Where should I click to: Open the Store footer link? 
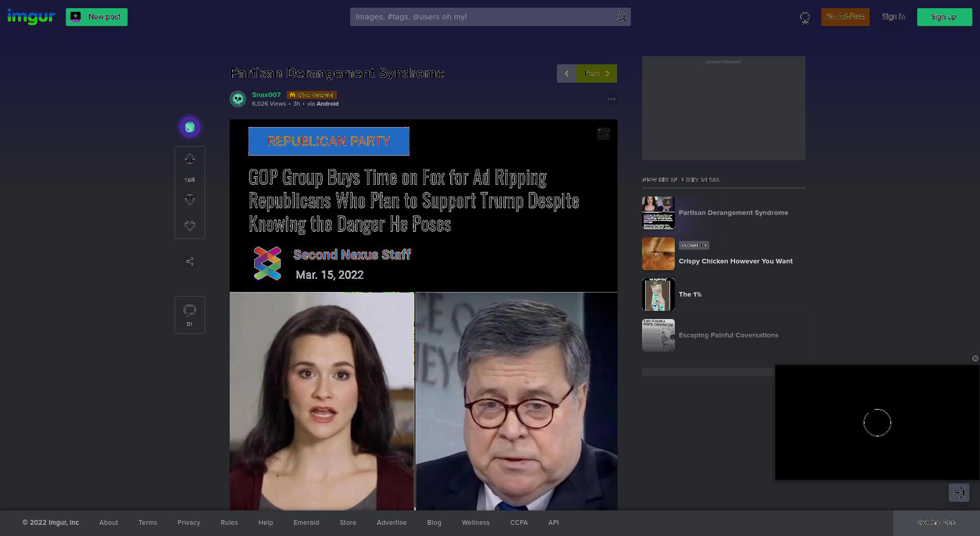(348, 523)
